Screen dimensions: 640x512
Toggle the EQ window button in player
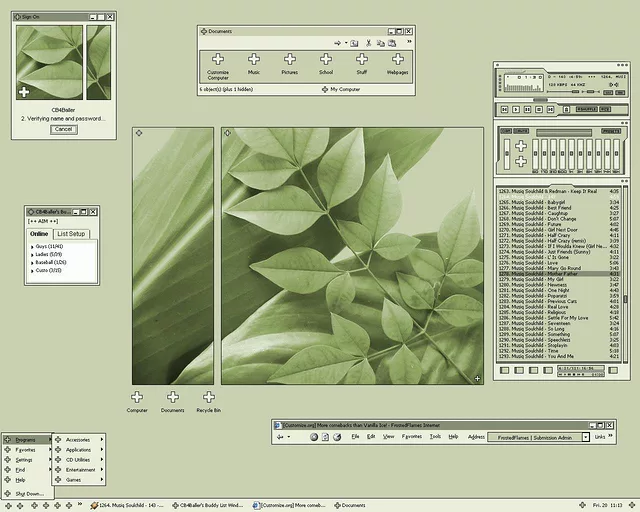pos(608,93)
